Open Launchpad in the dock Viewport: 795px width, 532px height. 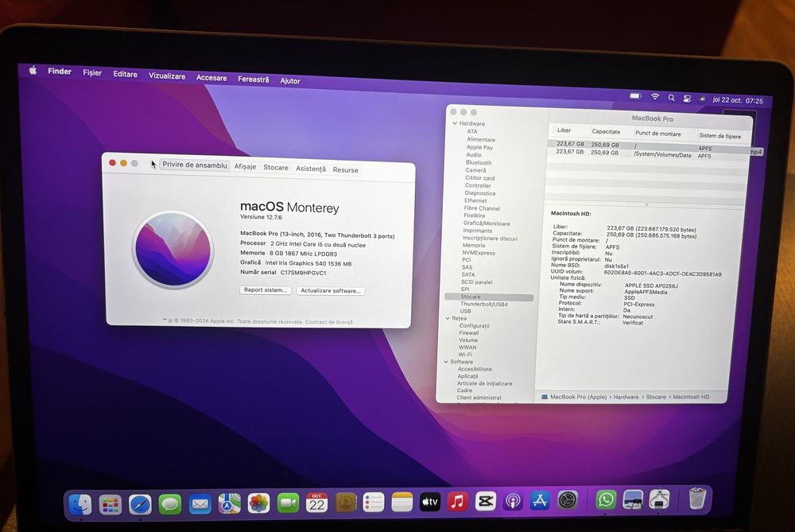[110, 505]
